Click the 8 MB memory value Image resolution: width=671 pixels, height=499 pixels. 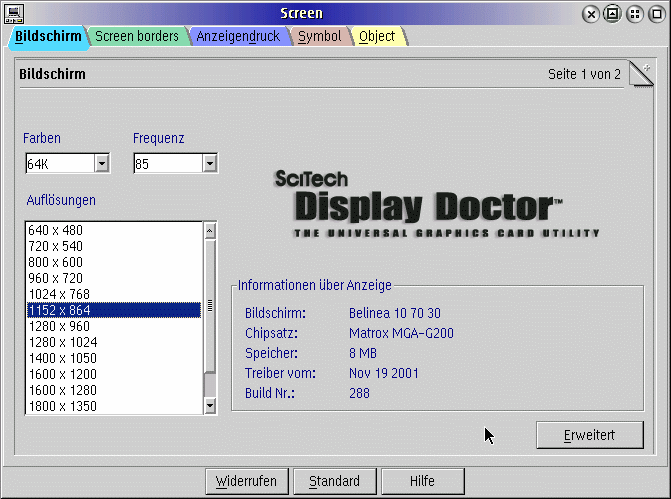(x=363, y=353)
